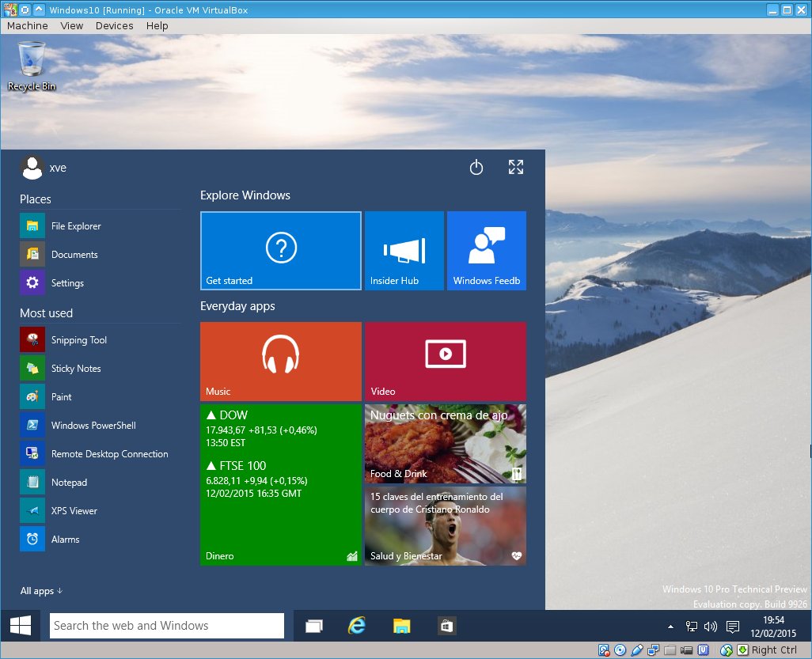Launch Windows PowerShell
Screen dimensions: 812x659
click(101, 426)
